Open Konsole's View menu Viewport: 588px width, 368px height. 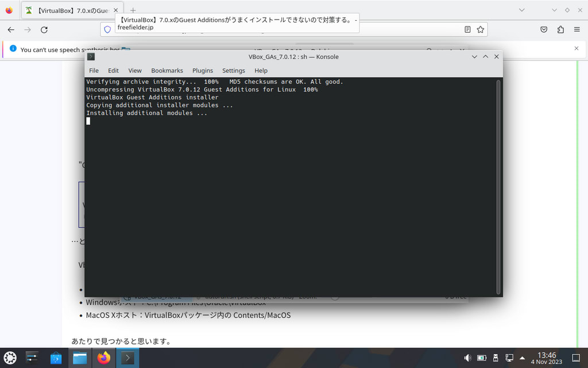click(x=135, y=71)
